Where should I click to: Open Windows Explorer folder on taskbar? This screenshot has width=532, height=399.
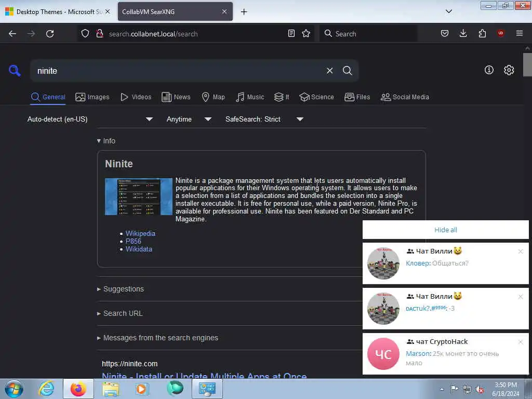pos(111,389)
